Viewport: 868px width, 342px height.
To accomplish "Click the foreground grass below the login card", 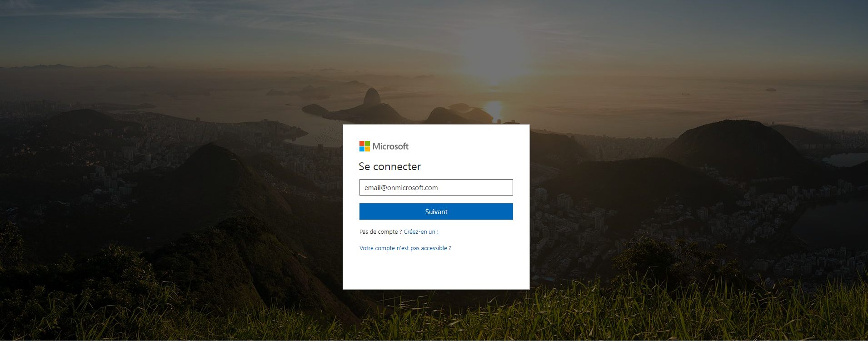I will (436, 318).
